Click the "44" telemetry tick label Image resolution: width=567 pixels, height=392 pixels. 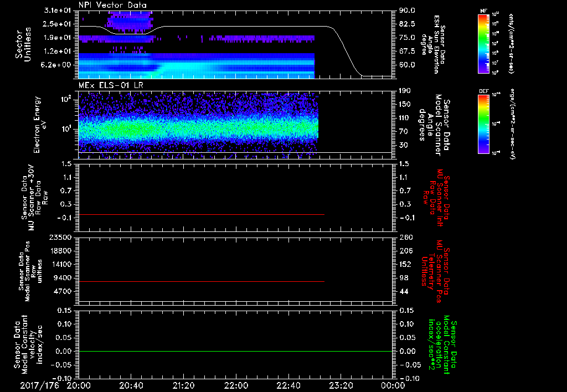pos(403,291)
